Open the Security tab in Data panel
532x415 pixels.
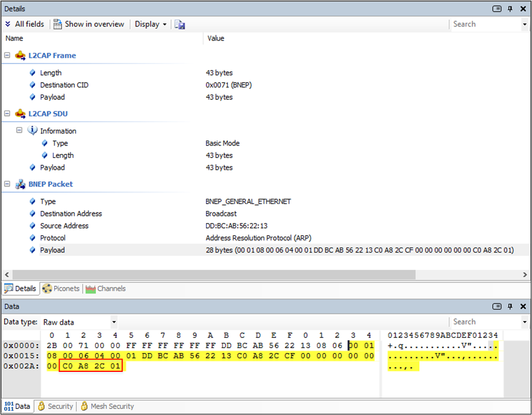(x=55, y=406)
